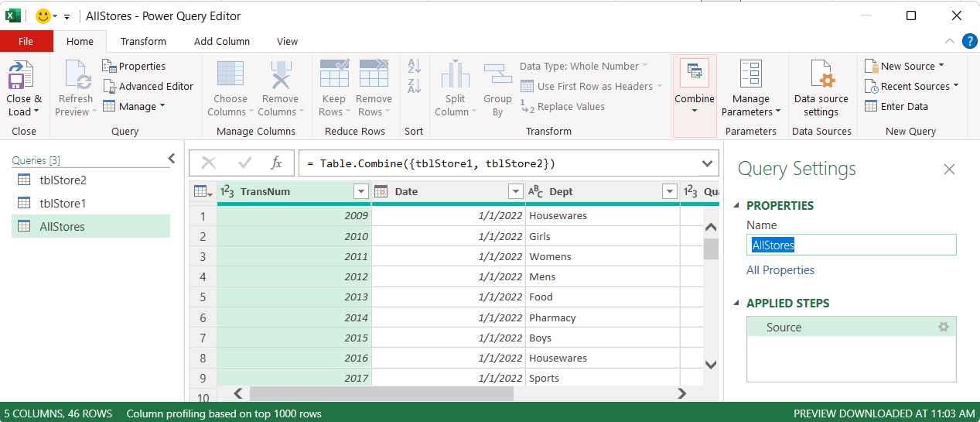
Task: Open the Quick Access Toolbar customize arrow
Action: coord(67,16)
